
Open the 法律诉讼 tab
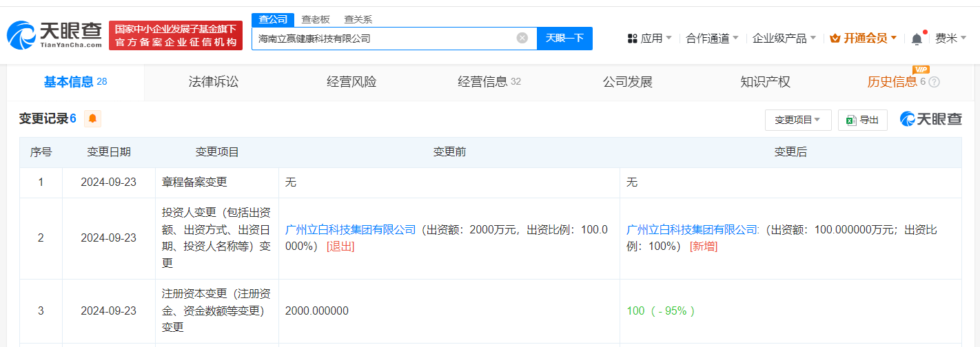214,83
